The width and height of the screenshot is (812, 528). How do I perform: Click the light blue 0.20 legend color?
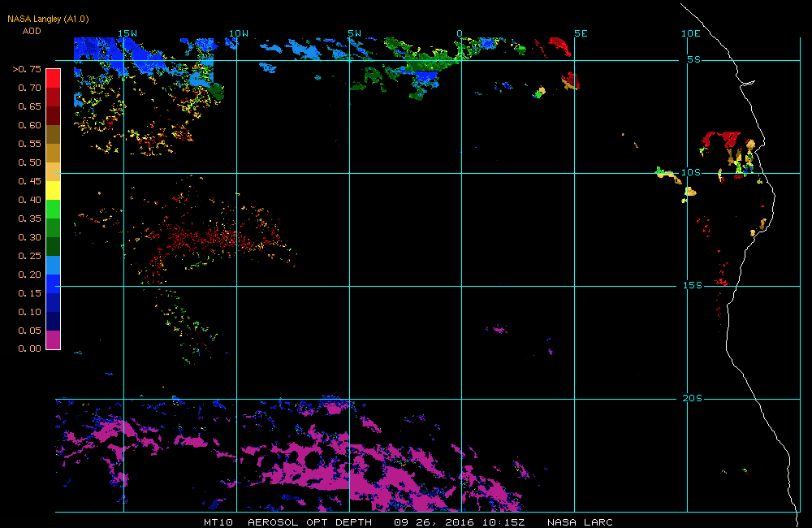(54, 265)
